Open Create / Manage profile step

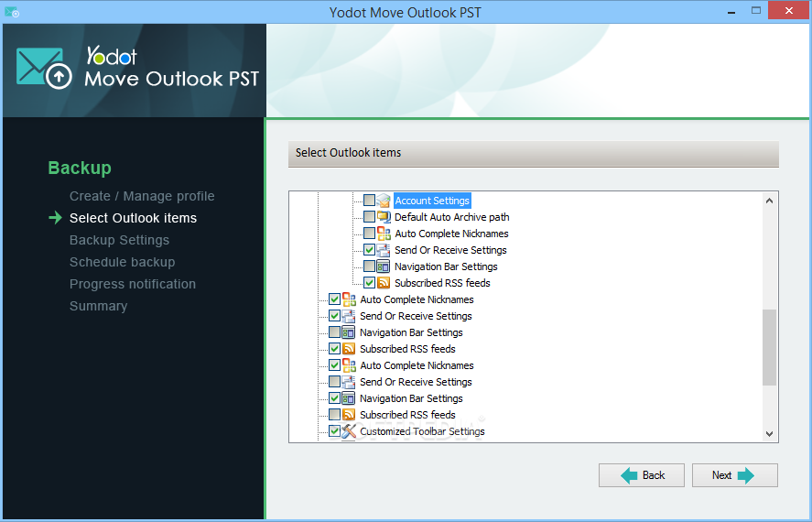(x=142, y=196)
